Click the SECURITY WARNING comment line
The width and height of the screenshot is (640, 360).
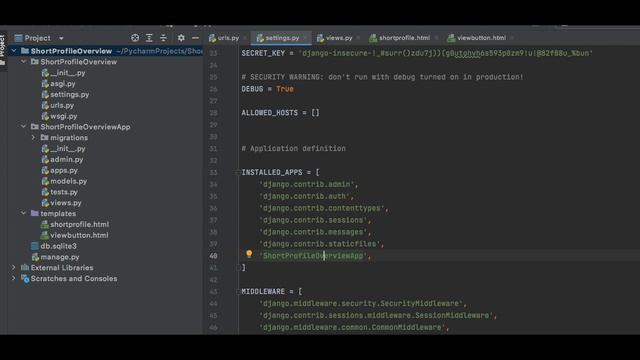[382, 77]
